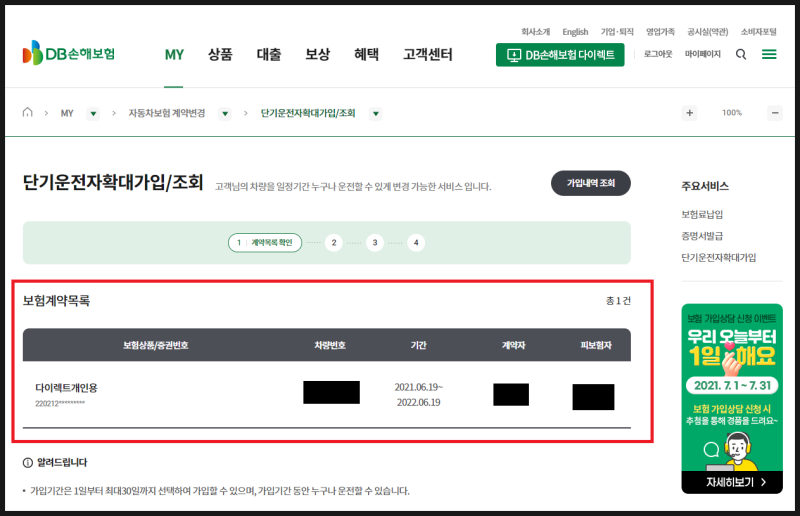Open 증명서발급 under 주요서비스
800x516 pixels.
[x=702, y=236]
